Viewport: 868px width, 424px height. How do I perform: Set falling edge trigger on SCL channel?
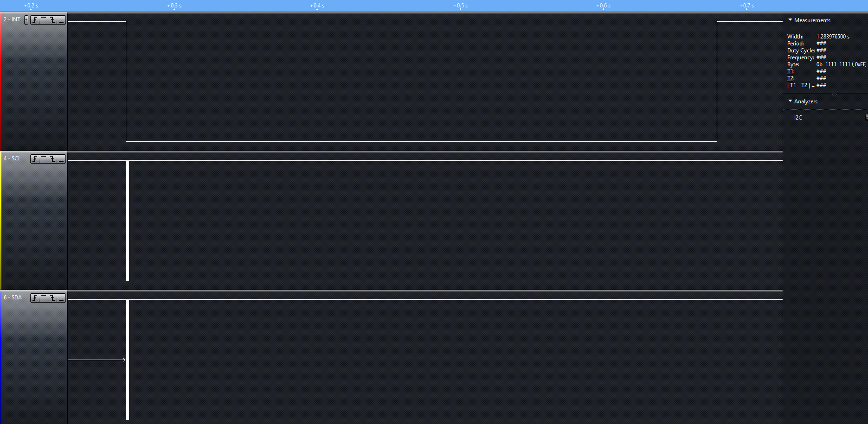coord(52,159)
